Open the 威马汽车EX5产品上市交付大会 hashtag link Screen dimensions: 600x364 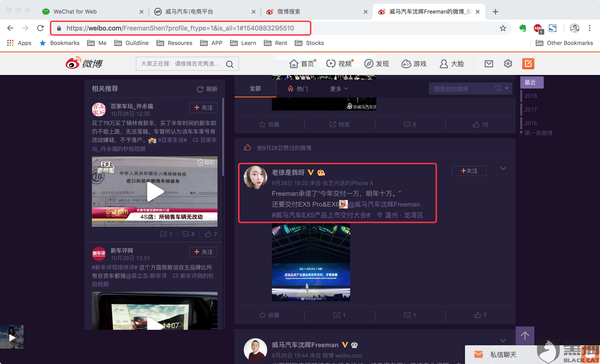(321, 215)
